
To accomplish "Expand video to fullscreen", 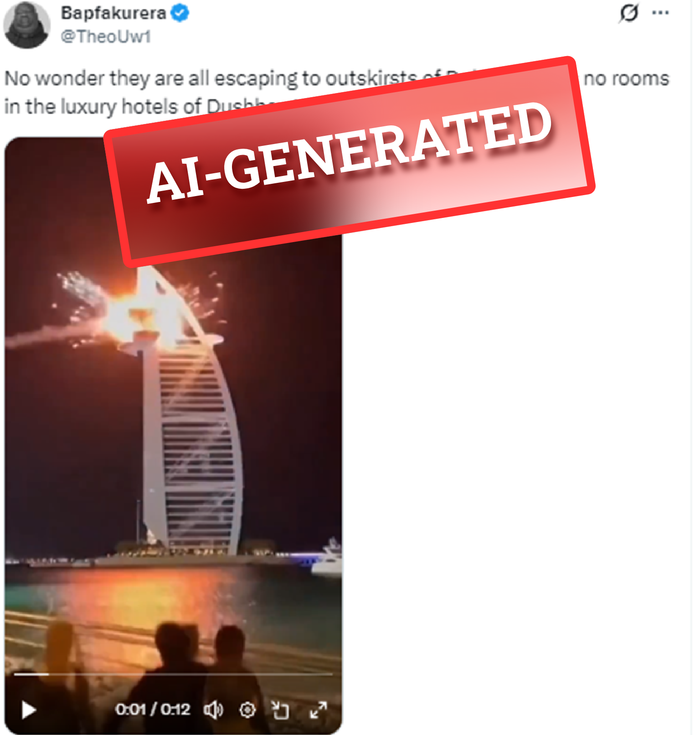I will coord(319,710).
